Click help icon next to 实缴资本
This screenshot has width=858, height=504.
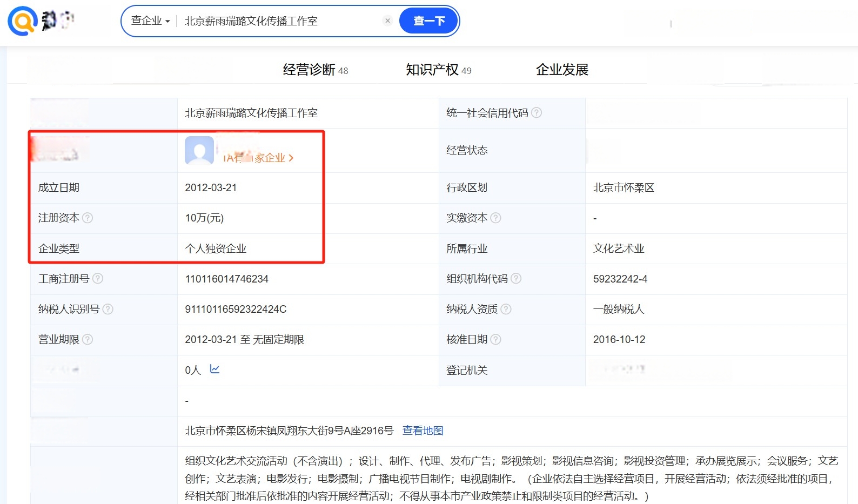pyautogui.click(x=495, y=218)
